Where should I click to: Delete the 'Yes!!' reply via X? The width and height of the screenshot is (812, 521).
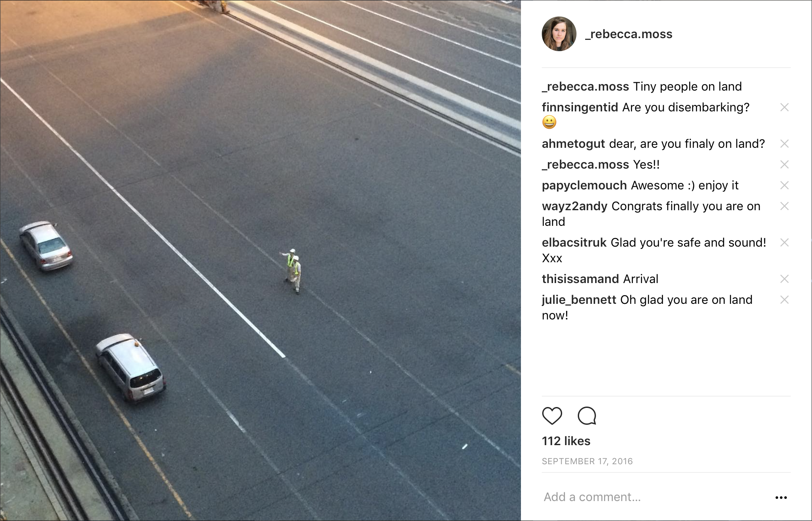(x=784, y=165)
